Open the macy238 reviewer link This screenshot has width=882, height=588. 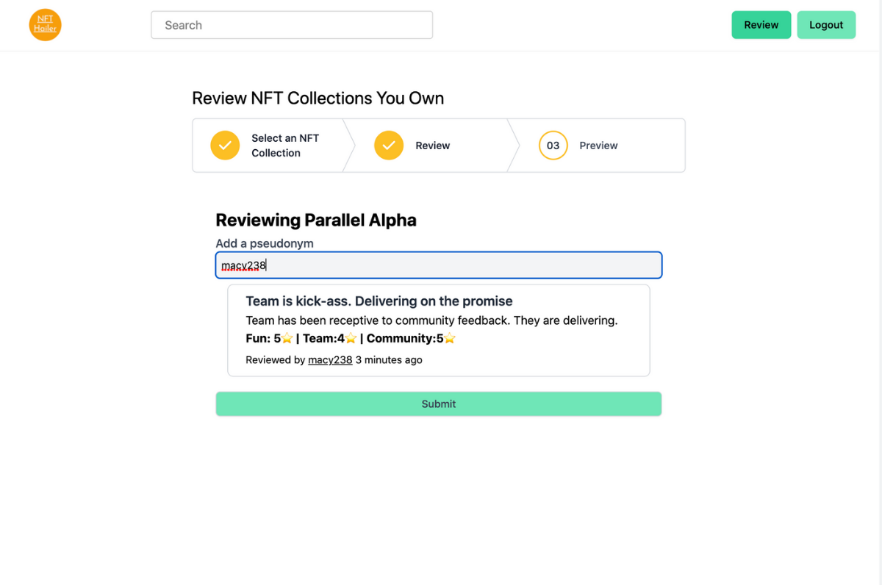(x=330, y=360)
